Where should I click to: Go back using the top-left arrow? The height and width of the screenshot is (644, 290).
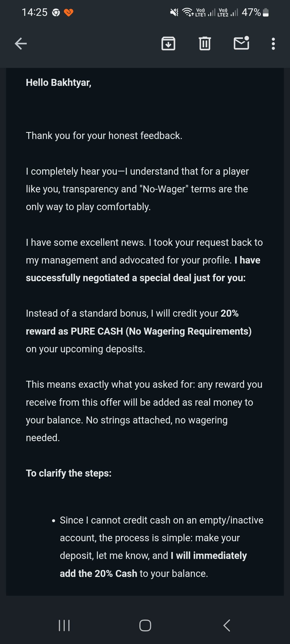21,43
